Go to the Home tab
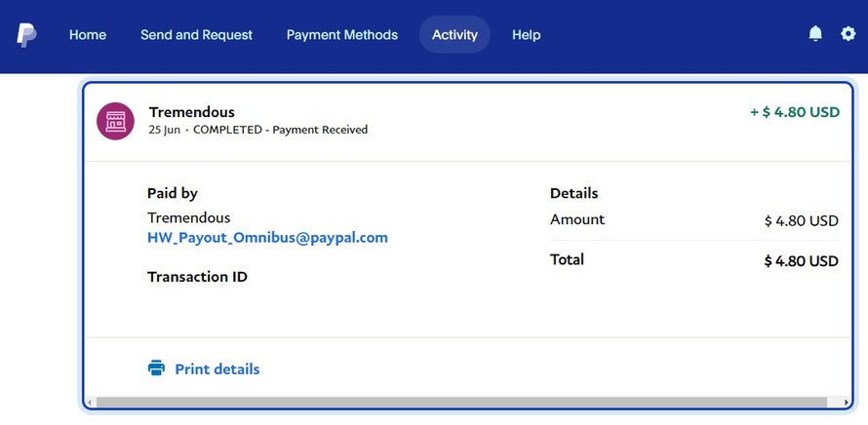The height and width of the screenshot is (425, 868). (x=88, y=35)
